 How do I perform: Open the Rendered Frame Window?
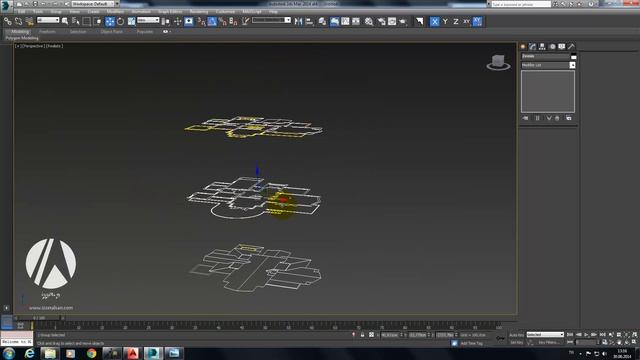pyautogui.click(x=392, y=21)
